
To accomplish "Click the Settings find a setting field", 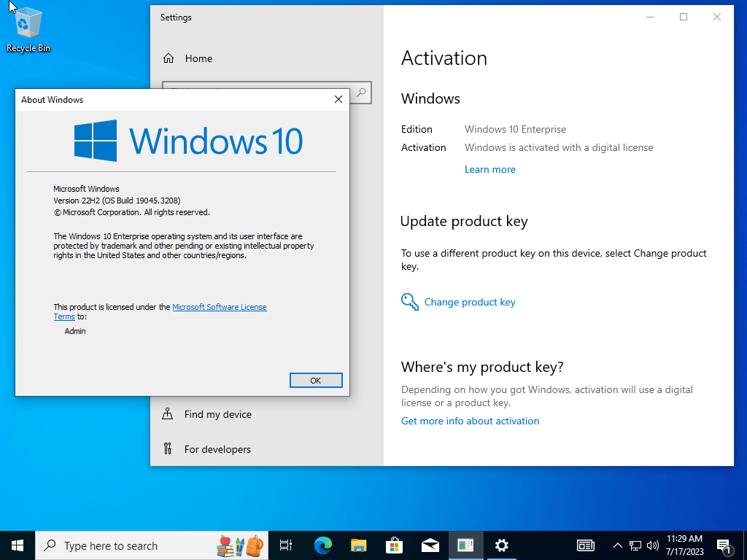I will click(266, 93).
